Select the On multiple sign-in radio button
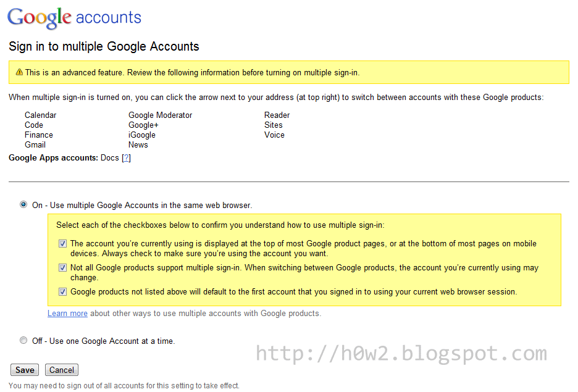This screenshot has width=578, height=392. tap(23, 204)
